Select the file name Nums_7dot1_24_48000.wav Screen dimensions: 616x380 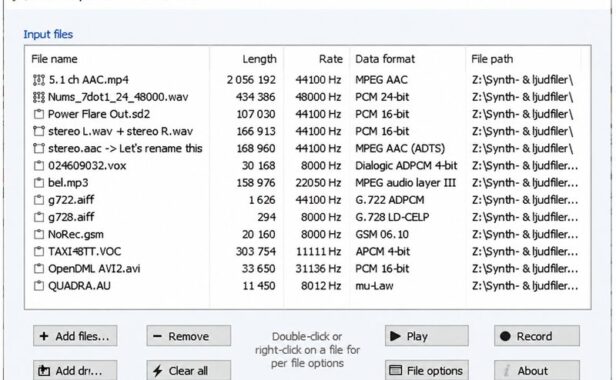118,97
